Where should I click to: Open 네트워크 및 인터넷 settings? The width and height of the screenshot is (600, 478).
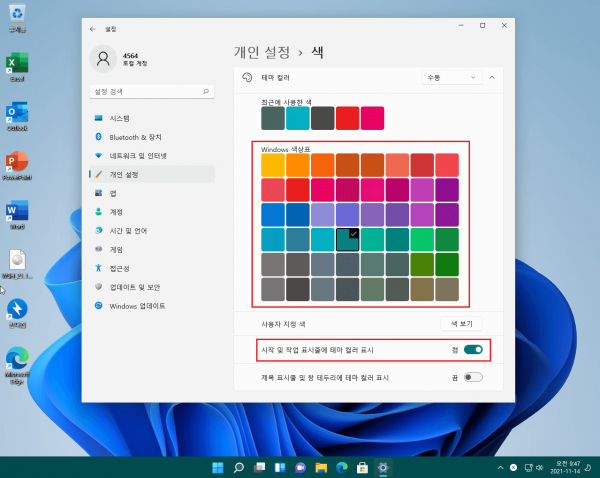152,156
